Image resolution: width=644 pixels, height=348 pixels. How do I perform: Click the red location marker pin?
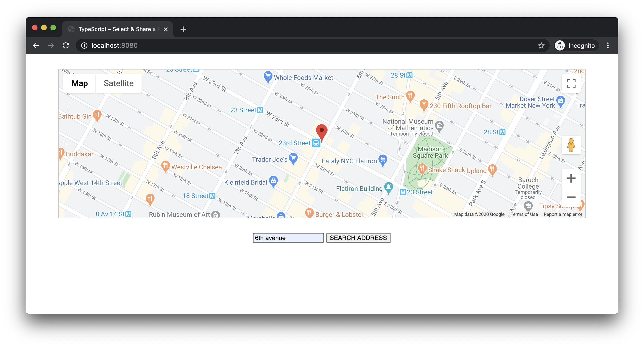tap(322, 132)
